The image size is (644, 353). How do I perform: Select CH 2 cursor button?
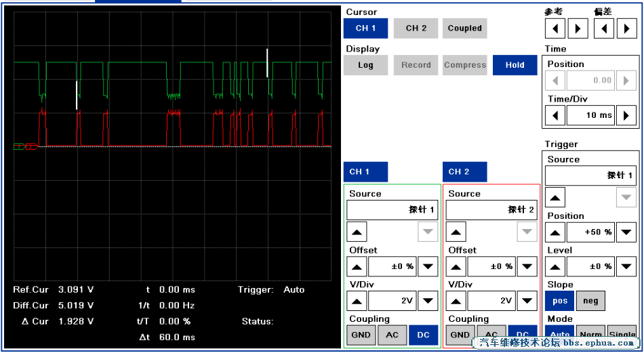pos(416,28)
